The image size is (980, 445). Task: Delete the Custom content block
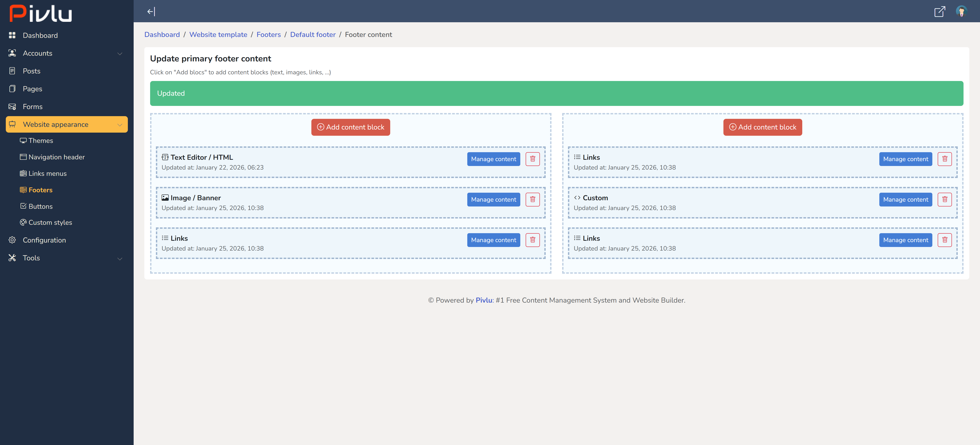pos(945,199)
